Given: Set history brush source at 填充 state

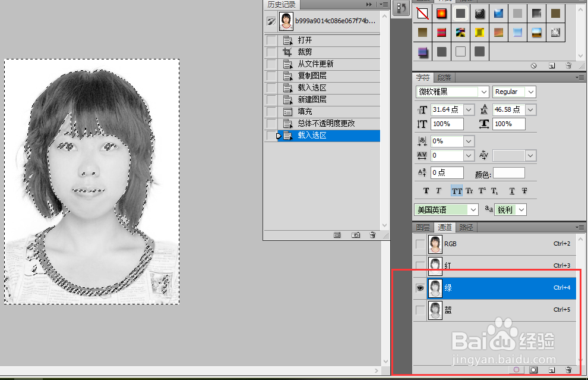Looking at the screenshot, I should (x=271, y=112).
